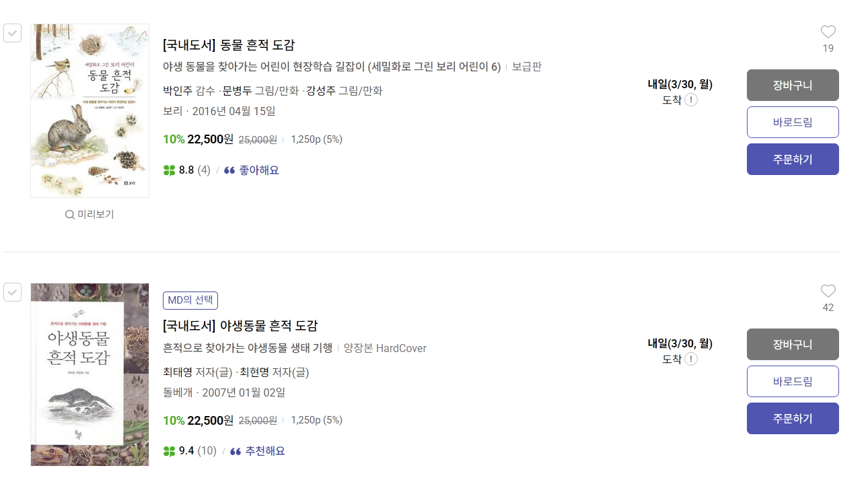Click 바로드림 for the first book
This screenshot has height=482, width=868.
point(793,122)
